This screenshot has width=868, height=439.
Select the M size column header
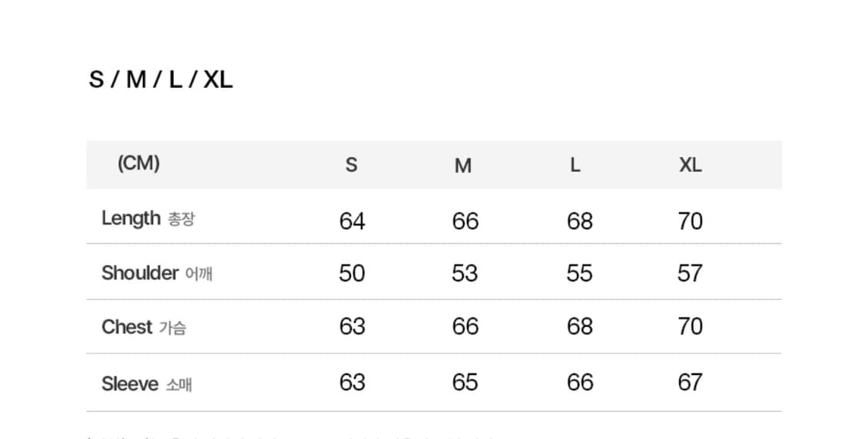[463, 166]
